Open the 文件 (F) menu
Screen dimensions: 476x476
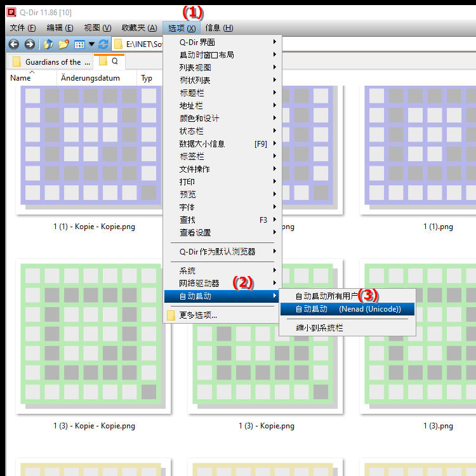tap(23, 28)
